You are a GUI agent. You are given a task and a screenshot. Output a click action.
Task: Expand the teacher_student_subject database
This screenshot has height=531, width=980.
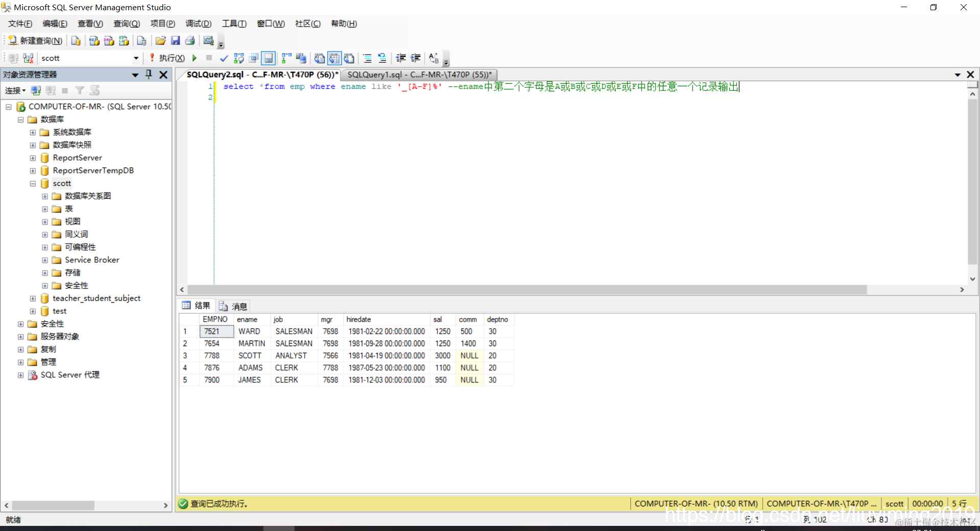click(x=33, y=298)
